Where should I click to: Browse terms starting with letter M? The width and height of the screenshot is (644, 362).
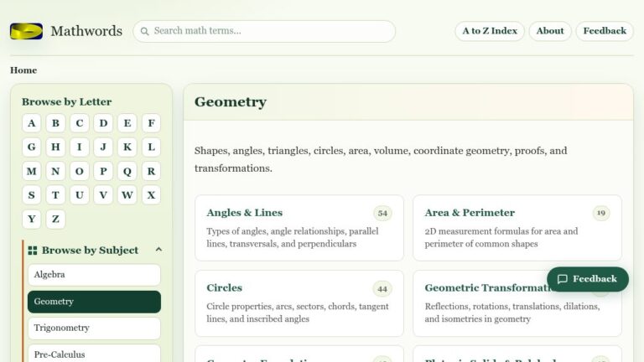tap(32, 171)
